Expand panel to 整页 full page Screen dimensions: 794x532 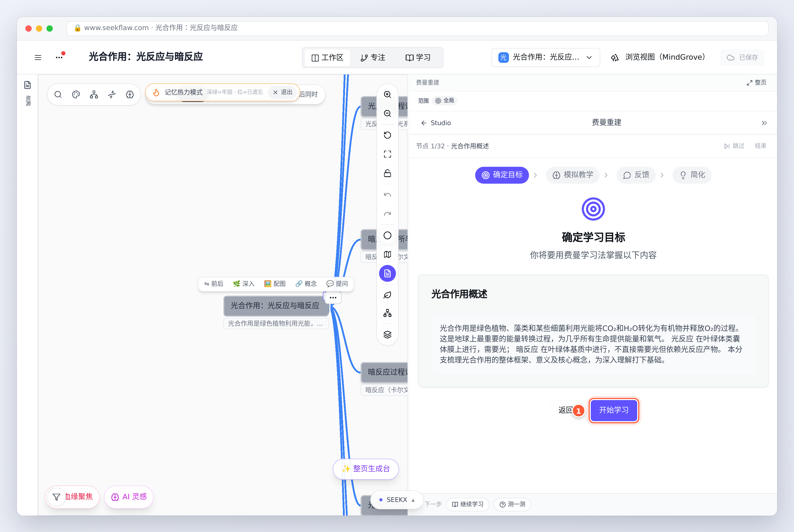(756, 82)
